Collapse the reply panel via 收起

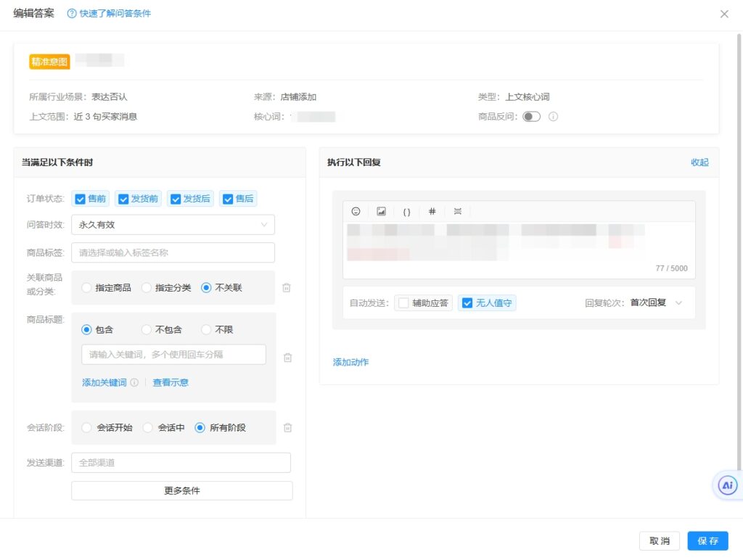[x=699, y=162]
